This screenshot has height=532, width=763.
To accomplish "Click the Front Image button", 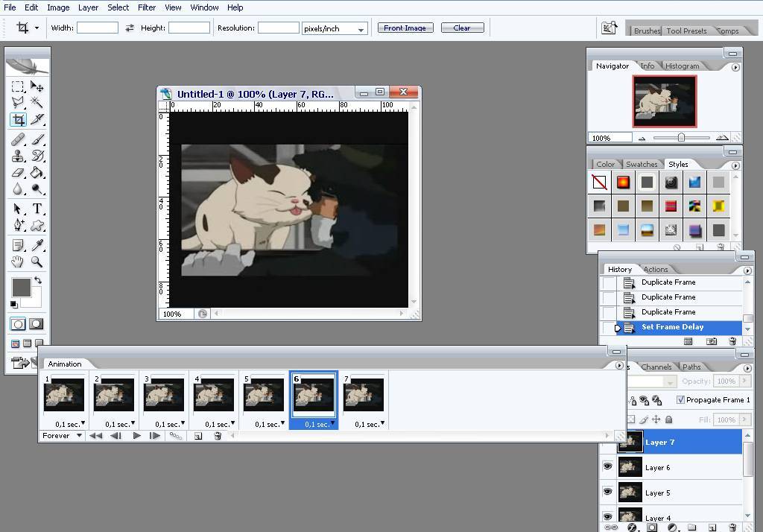I will click(x=405, y=28).
